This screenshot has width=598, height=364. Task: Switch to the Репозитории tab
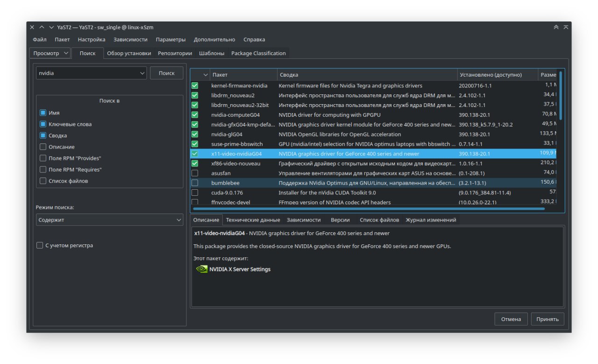pos(175,53)
